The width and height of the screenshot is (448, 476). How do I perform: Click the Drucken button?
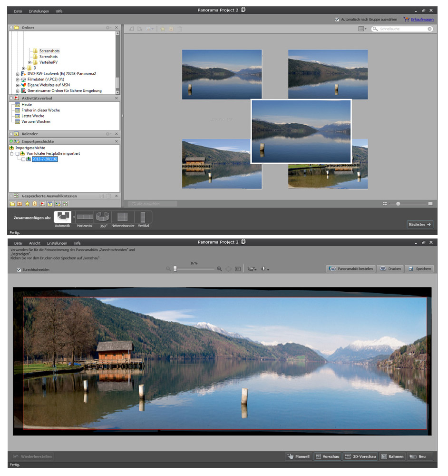(390, 268)
